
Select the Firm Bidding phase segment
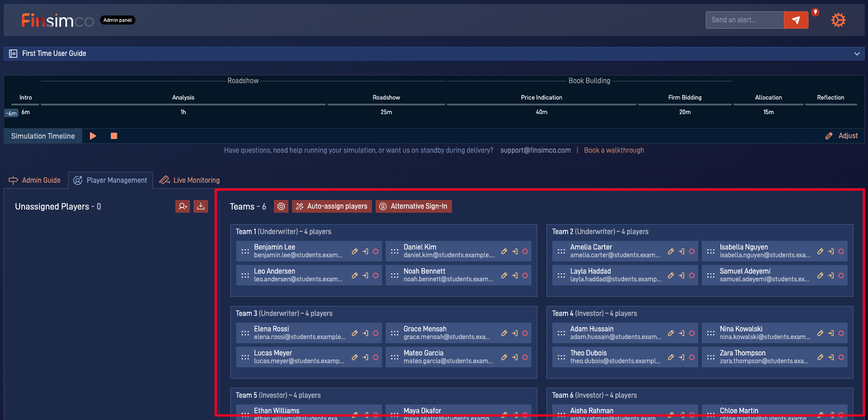coord(685,98)
